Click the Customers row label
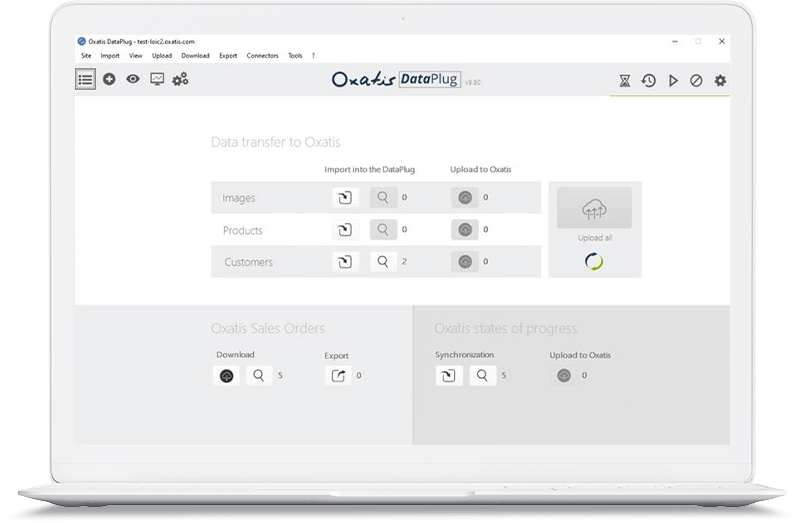This screenshot has width=800, height=523. click(248, 262)
